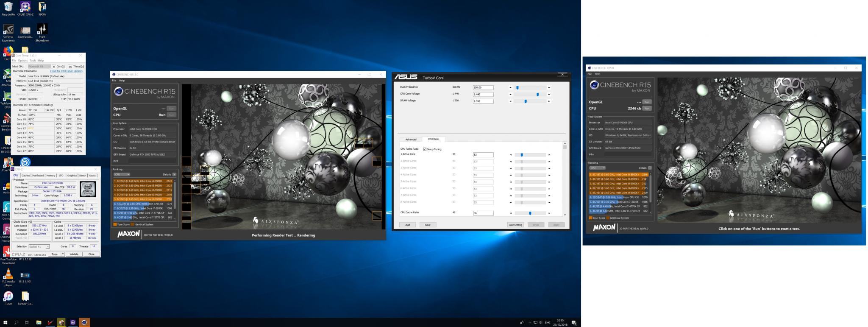Switch to the Cinebench taskbar button

click(x=84, y=322)
